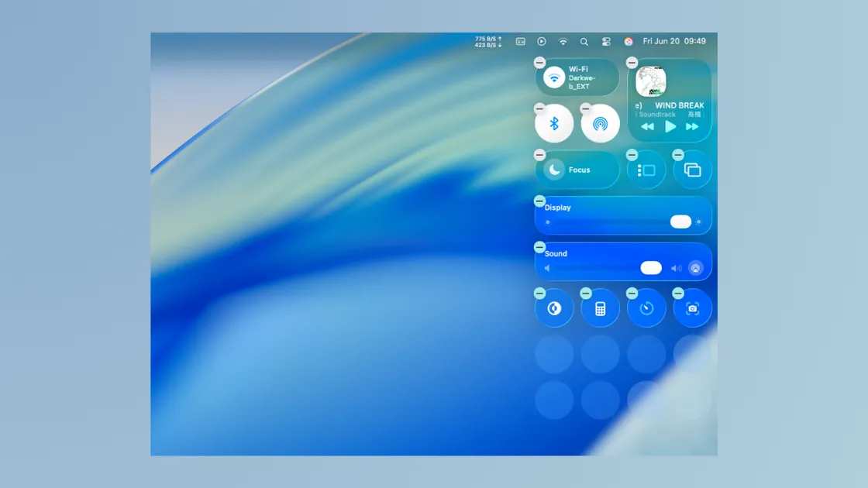868x488 pixels.
Task: Click the Screenshot capture control
Action: [x=693, y=308]
